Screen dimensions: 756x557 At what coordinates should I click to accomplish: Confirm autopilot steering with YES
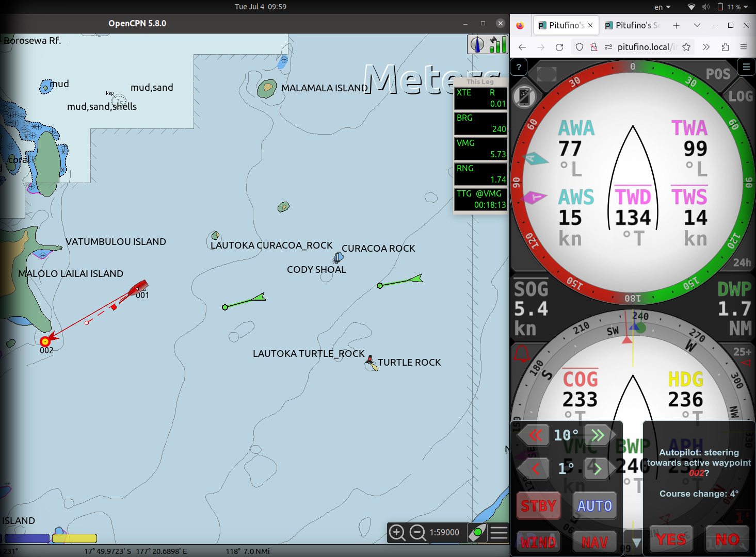click(x=671, y=539)
